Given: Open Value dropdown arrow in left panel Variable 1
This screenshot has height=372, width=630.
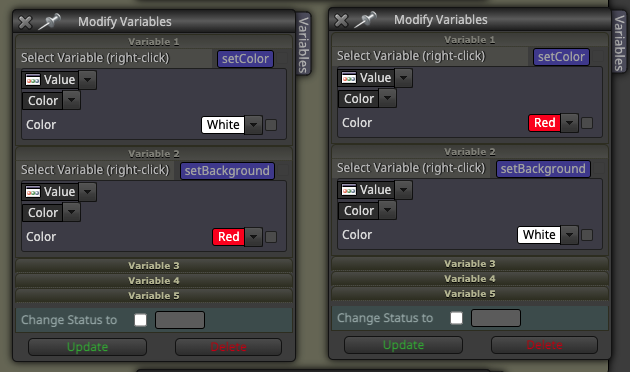Looking at the screenshot, I should 87,80.
